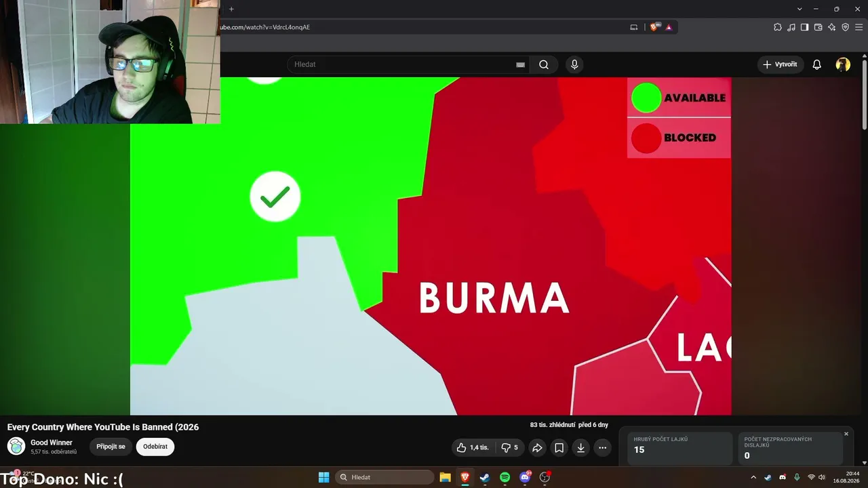Open a new browser tab
This screenshot has height=488, width=868.
tap(231, 9)
